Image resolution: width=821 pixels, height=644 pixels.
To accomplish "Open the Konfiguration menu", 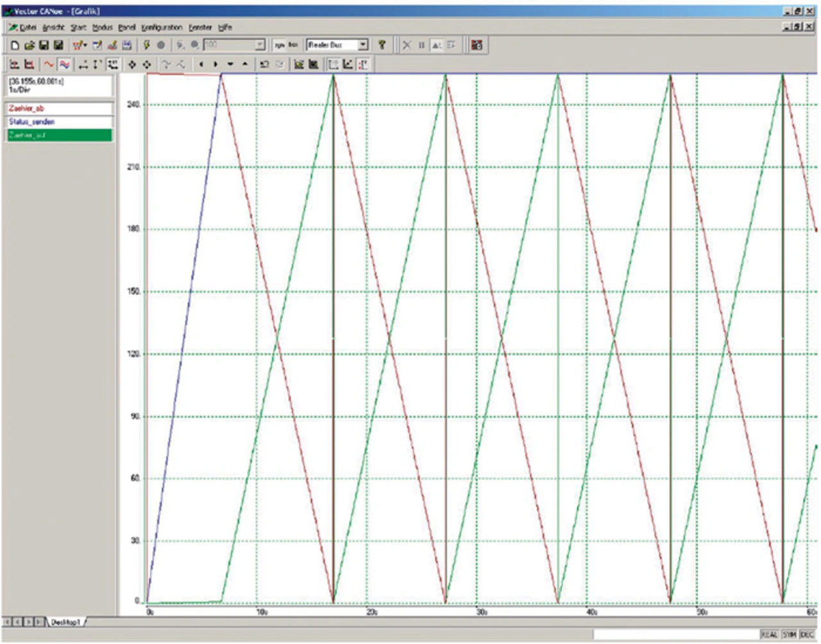I will [x=162, y=28].
